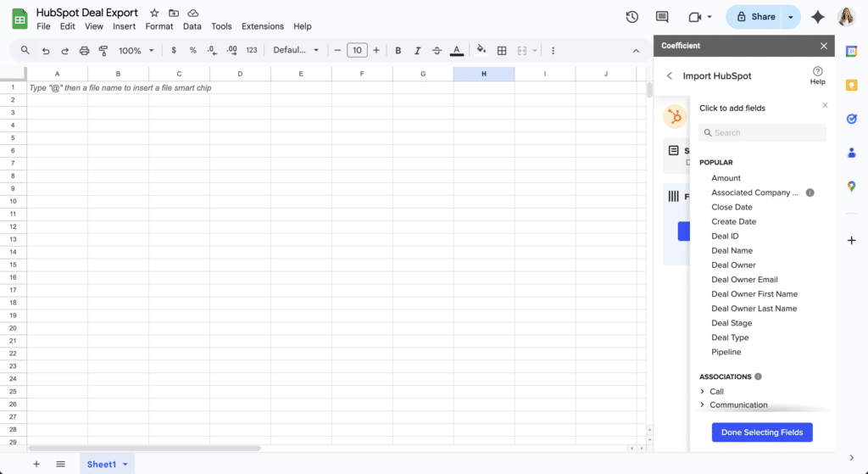Viewport: 868px width, 474px height.
Task: Click Done Selecting Fields button
Action: click(x=762, y=432)
